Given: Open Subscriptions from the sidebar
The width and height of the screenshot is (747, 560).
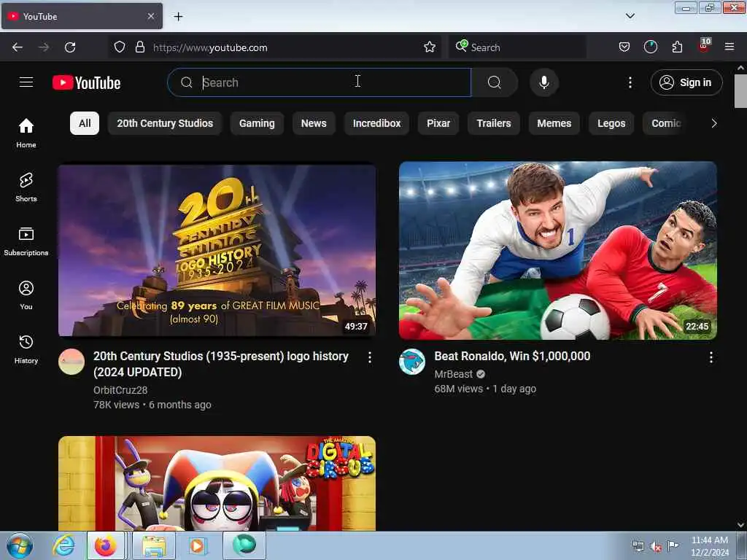Looking at the screenshot, I should pyautogui.click(x=26, y=241).
